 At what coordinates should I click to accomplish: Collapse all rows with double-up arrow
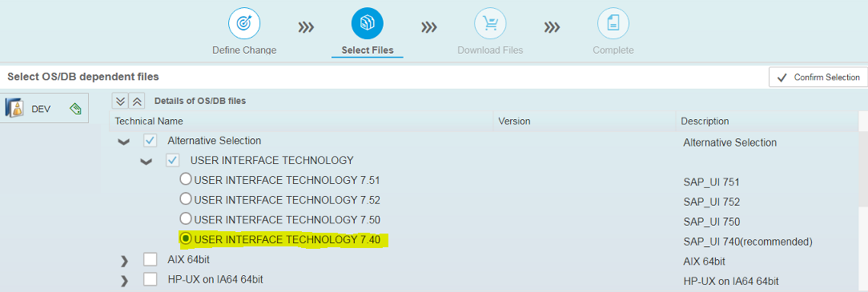click(137, 101)
